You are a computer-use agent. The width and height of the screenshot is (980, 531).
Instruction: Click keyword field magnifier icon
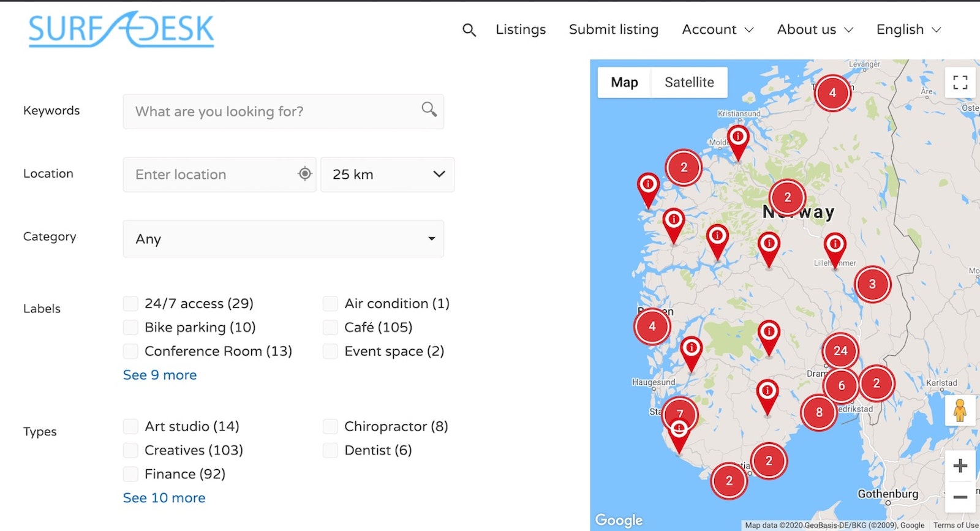pyautogui.click(x=429, y=110)
